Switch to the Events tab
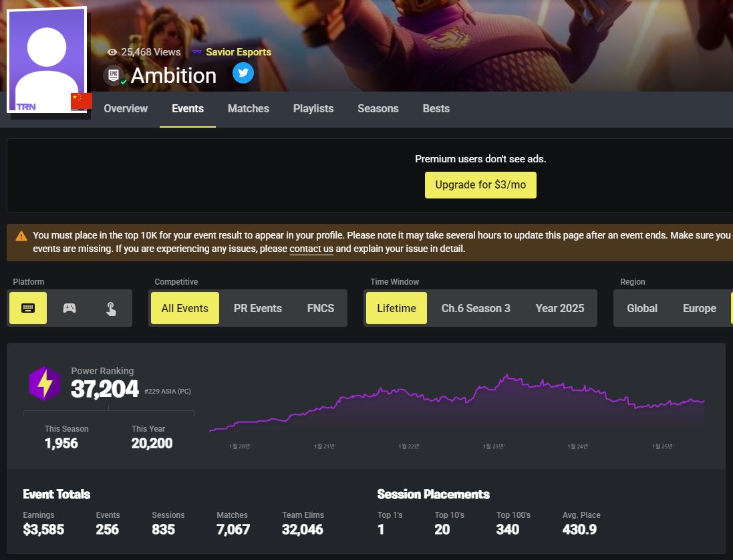The image size is (733, 560). point(188,108)
